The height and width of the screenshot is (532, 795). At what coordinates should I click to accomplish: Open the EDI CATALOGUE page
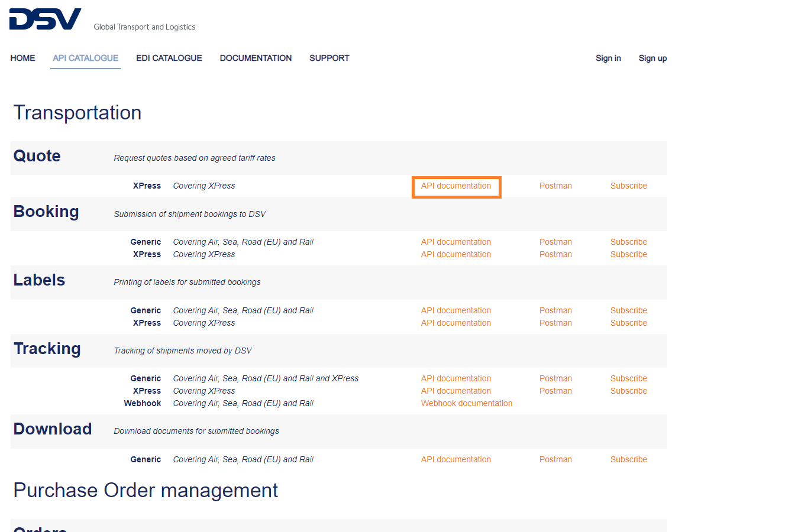click(x=169, y=58)
